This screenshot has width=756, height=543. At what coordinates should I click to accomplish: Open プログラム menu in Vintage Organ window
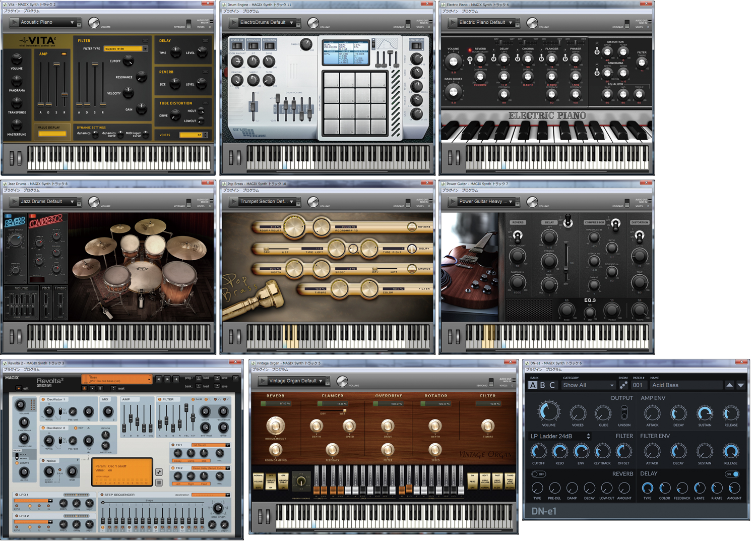coord(280,370)
